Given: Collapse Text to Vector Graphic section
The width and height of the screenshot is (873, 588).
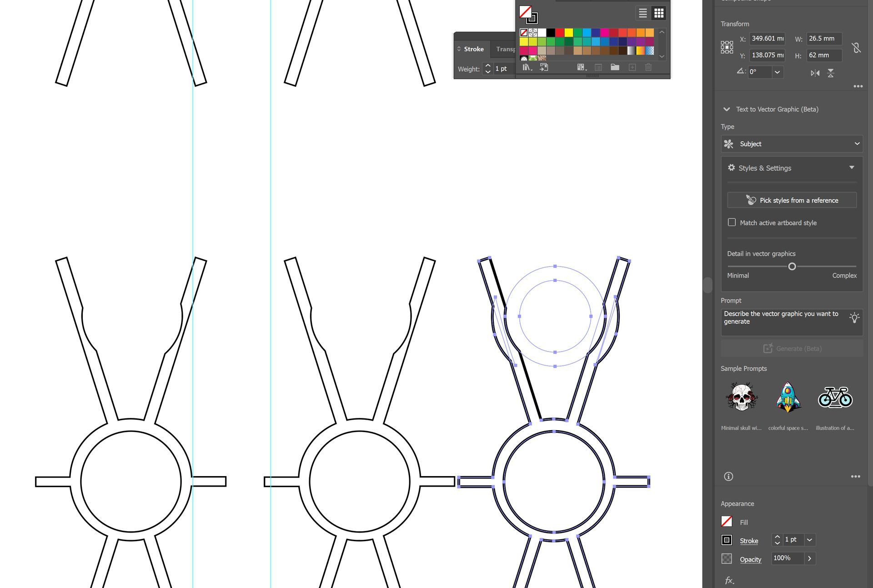Looking at the screenshot, I should [x=727, y=109].
